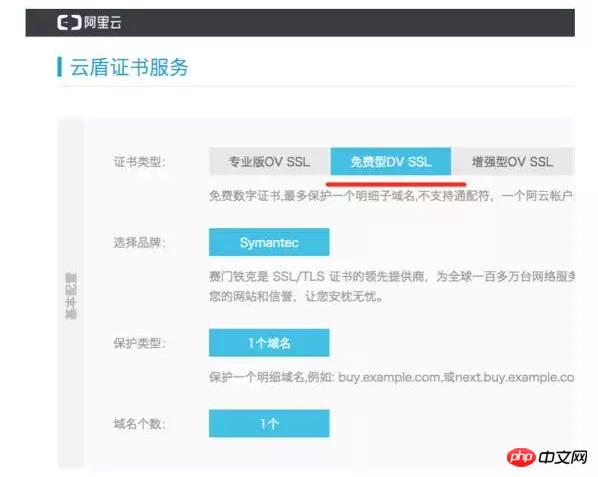This screenshot has width=598, height=477.
Task: Pick the 1个 domain count option
Action: pyautogui.click(x=269, y=423)
